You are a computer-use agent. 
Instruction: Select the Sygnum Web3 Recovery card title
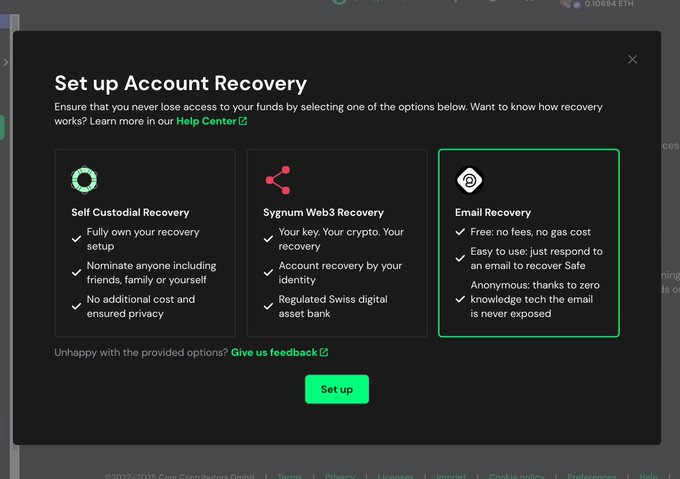pos(323,212)
